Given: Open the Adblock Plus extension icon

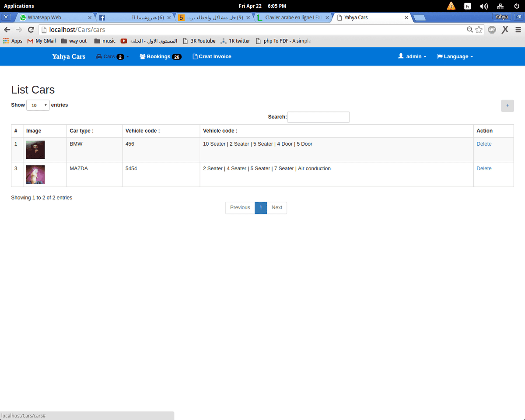Looking at the screenshot, I should [492, 30].
